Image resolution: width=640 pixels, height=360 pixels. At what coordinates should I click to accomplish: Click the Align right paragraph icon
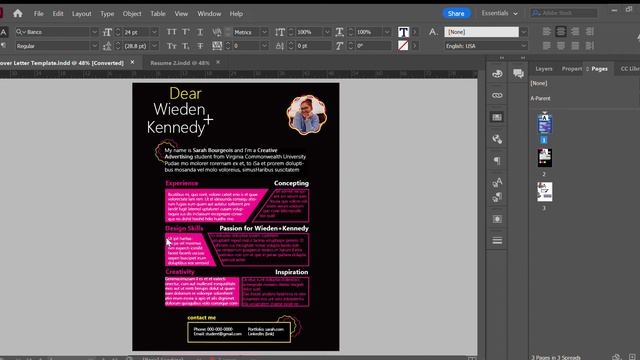point(575,32)
